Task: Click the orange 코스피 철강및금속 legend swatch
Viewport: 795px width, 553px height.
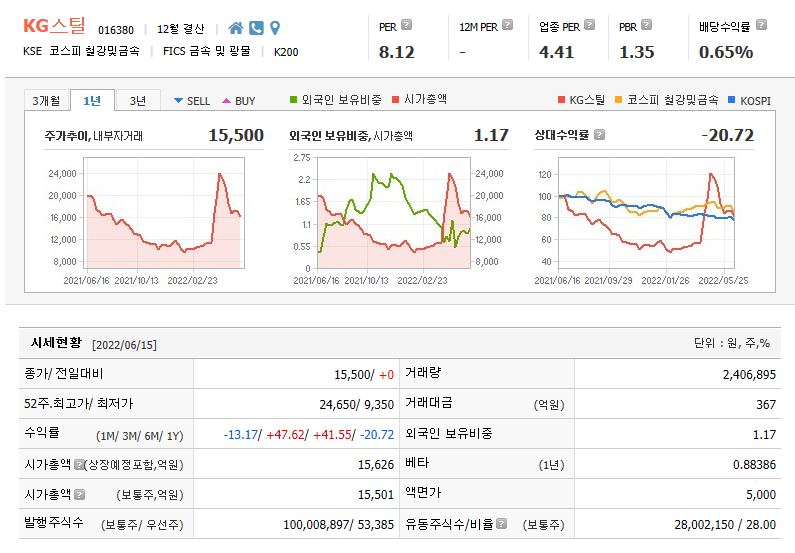Action: pyautogui.click(x=618, y=99)
